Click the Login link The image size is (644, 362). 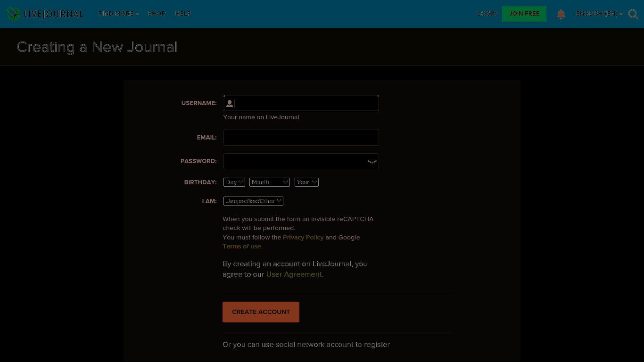pos(487,14)
